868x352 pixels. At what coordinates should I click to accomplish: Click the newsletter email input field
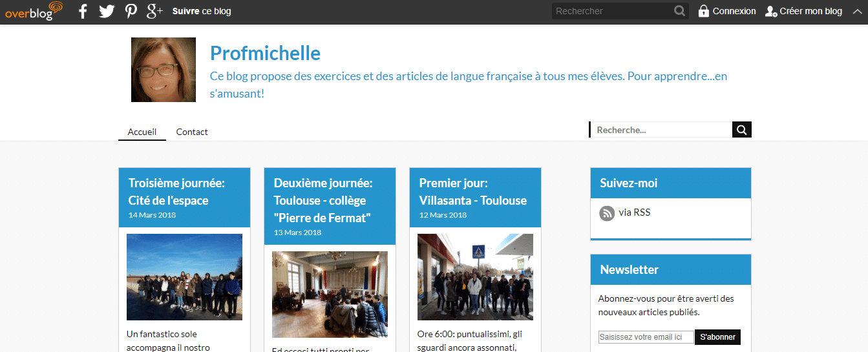pos(646,337)
